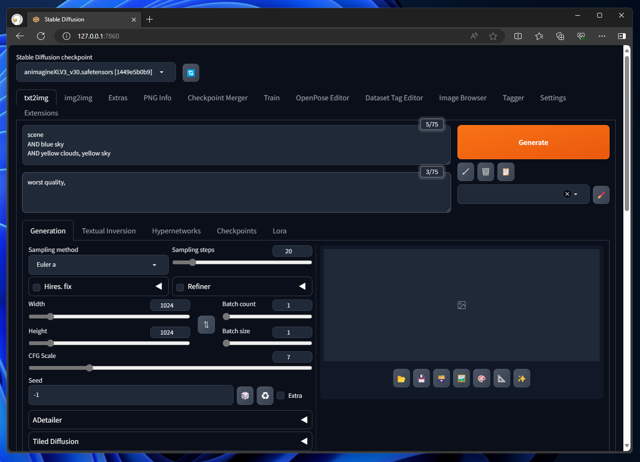This screenshot has width=640, height=462.
Task: Open the Train tab
Action: coord(271,98)
